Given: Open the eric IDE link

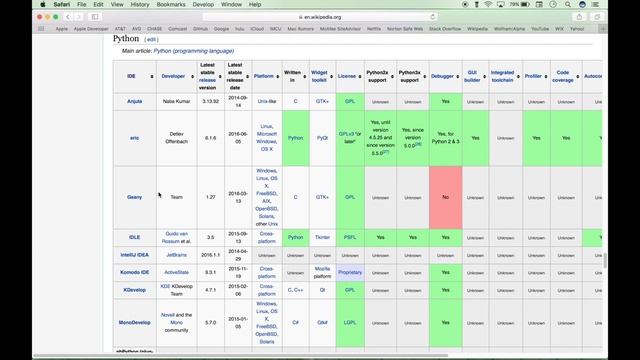Looking at the screenshot, I should [x=135, y=138].
